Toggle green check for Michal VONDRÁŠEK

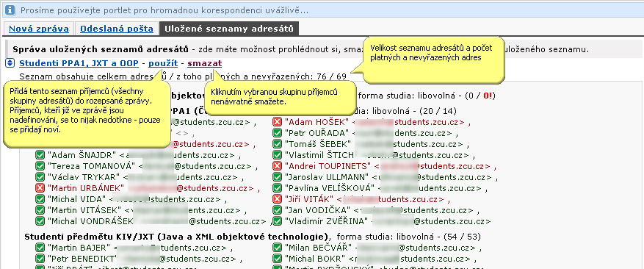[40, 221]
